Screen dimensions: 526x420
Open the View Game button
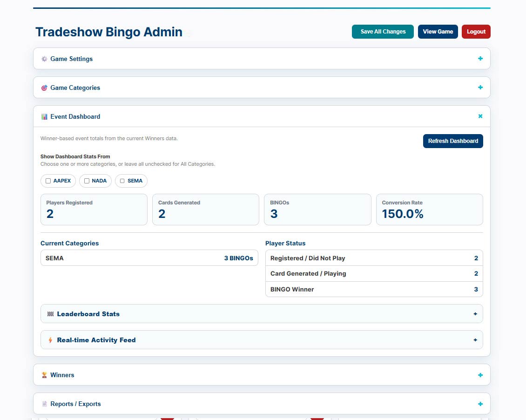click(438, 32)
